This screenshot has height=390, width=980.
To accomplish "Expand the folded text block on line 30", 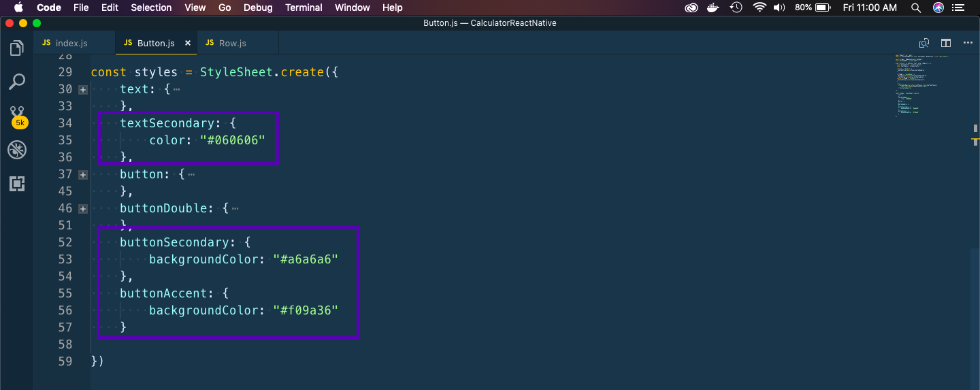I will click(83, 89).
